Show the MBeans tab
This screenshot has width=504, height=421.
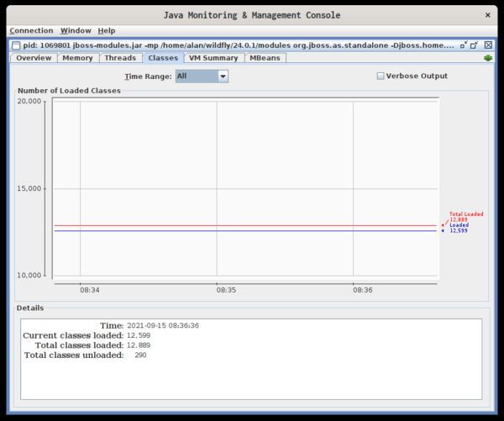[267, 58]
